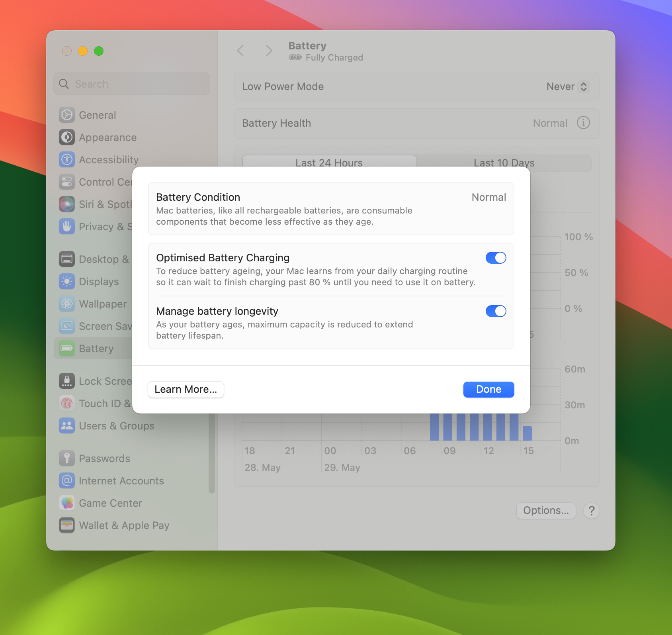This screenshot has width=672, height=635.
Task: Click the back navigation chevron
Action: click(x=240, y=51)
